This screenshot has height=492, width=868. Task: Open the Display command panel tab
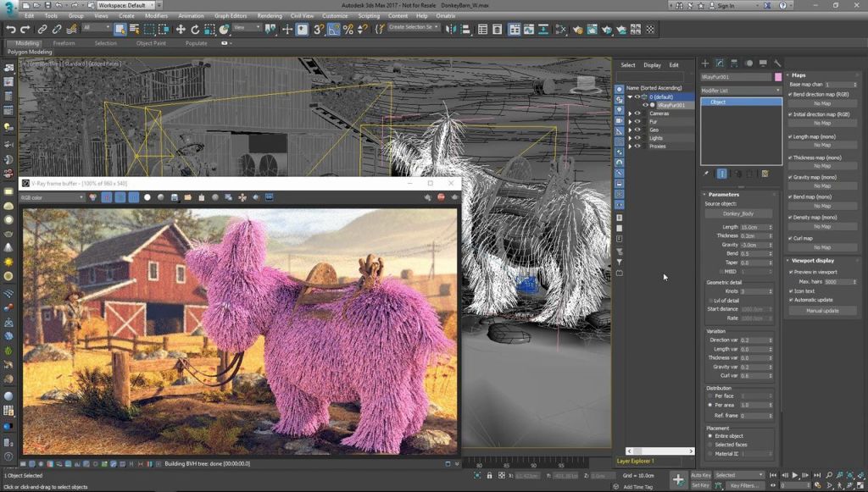[764, 64]
